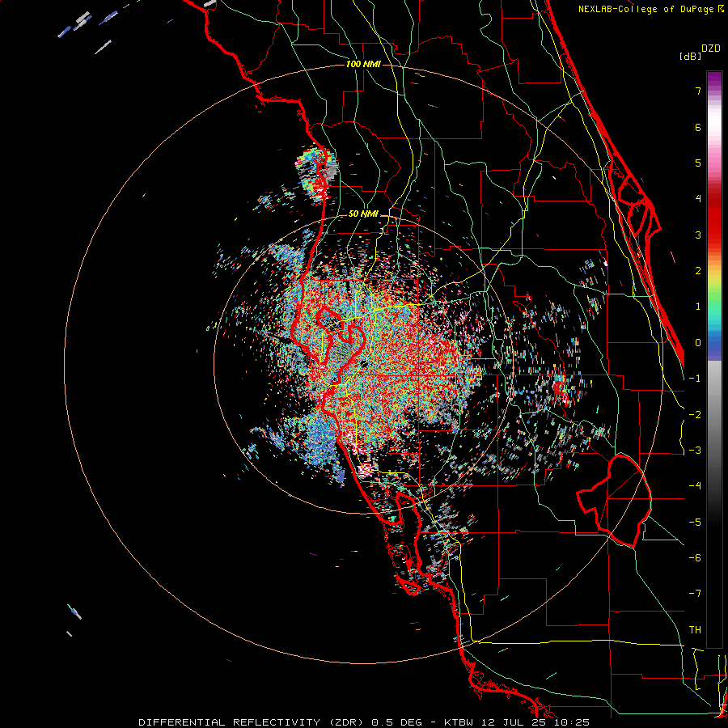Click the 10:25 time stamp
Image resolution: width=728 pixels, height=728 pixels.
pyautogui.click(x=572, y=722)
